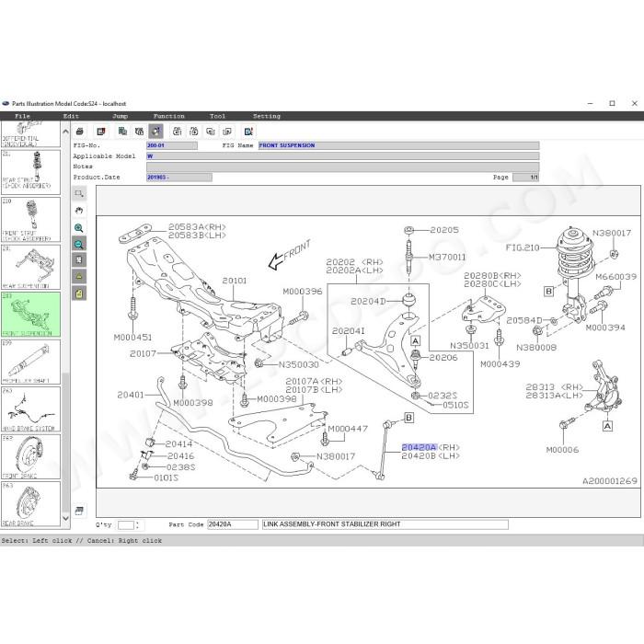Image resolution: width=644 pixels, height=644 pixels.
Task: Select the FIG.210 reference label
Action: pos(523,247)
